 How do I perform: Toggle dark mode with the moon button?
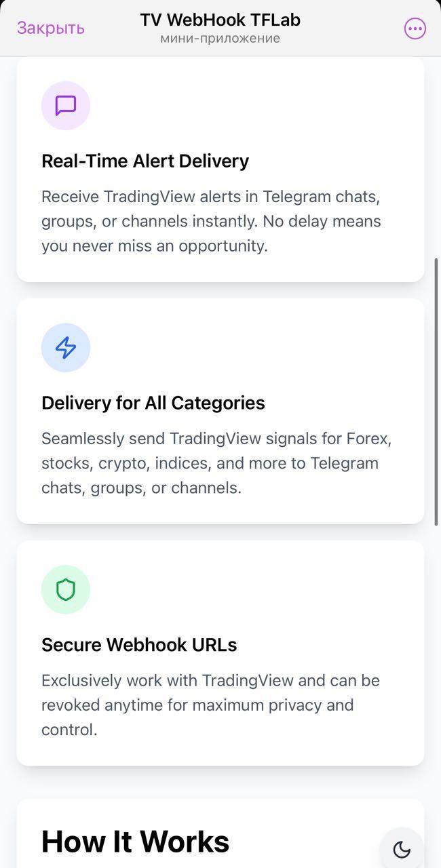(402, 848)
